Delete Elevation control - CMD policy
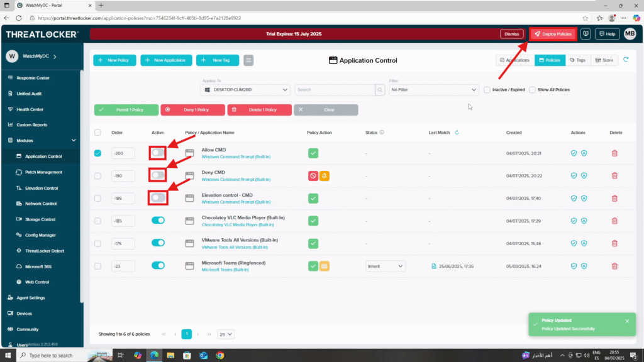The image size is (644, 362). click(614, 198)
